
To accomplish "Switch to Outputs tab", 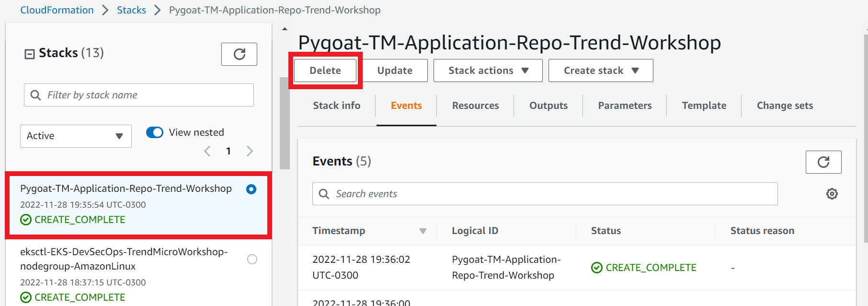I will coord(548,106).
